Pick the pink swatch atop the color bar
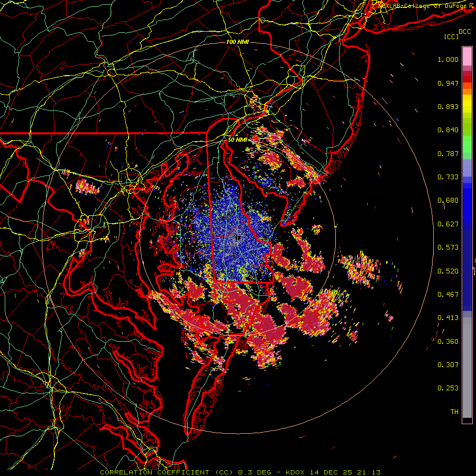The width and height of the screenshot is (476, 476). [467, 56]
